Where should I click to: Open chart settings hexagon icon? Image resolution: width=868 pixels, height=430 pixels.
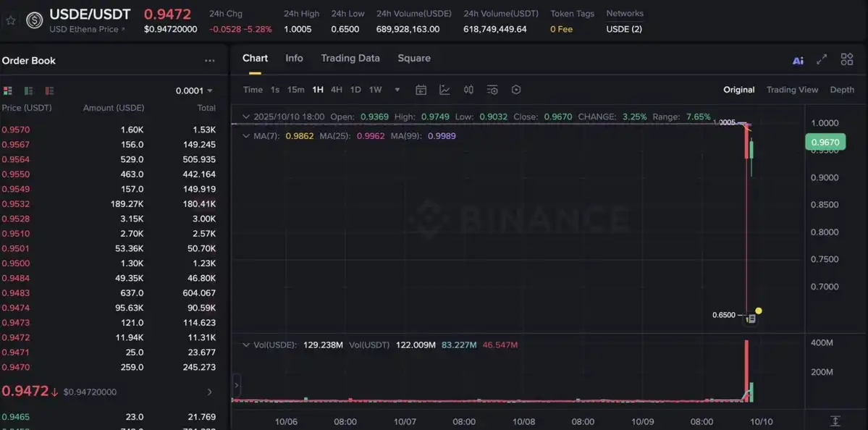click(516, 90)
